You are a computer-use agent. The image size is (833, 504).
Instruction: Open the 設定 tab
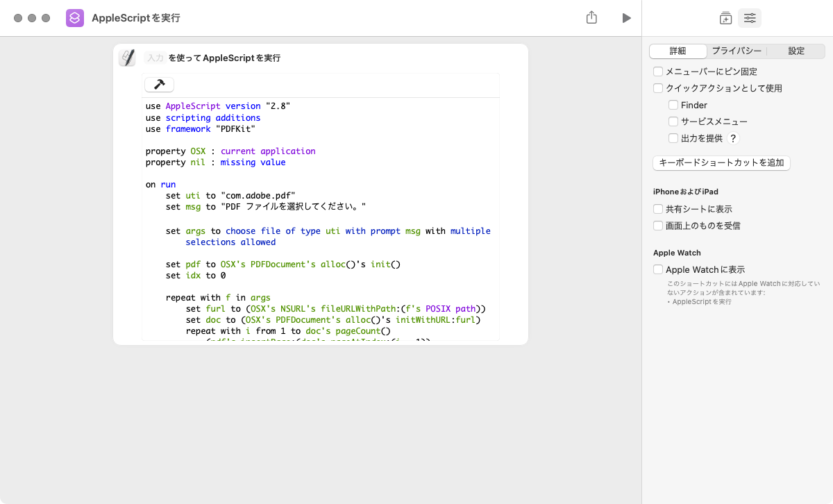click(796, 51)
